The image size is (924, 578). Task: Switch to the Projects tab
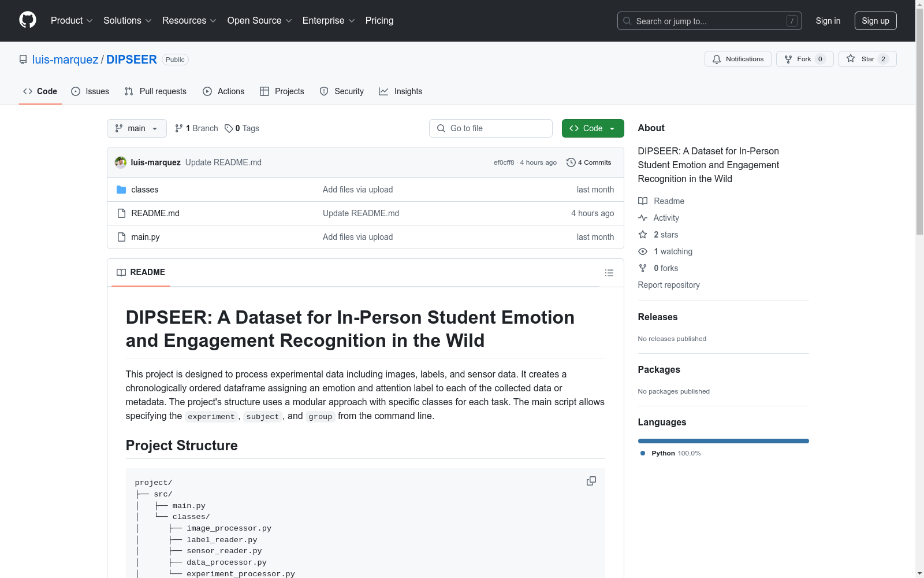pyautogui.click(x=282, y=91)
